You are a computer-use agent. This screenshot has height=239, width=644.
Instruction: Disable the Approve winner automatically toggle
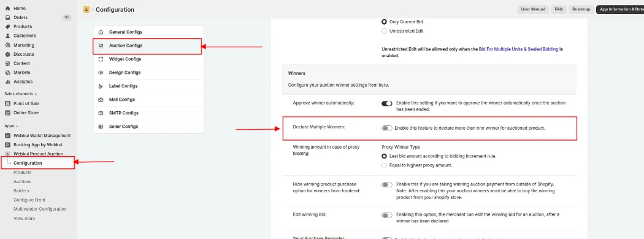click(387, 104)
